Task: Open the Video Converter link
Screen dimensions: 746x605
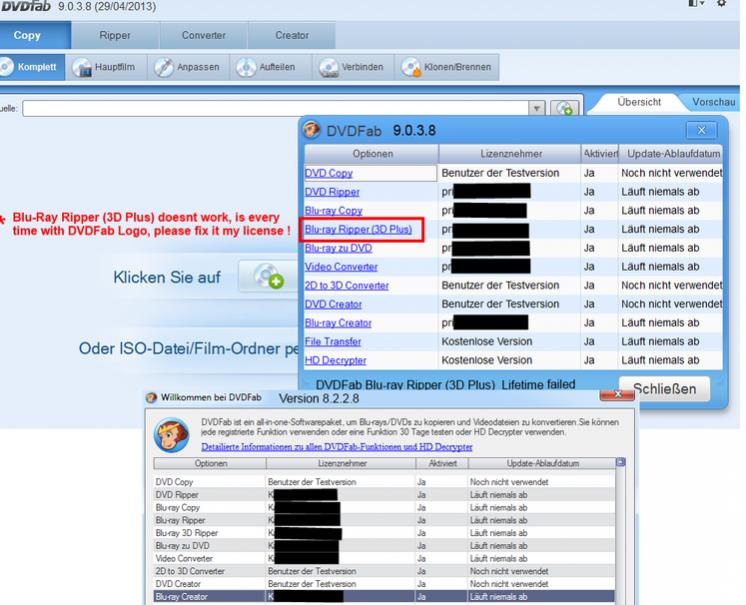Action: coord(341,266)
